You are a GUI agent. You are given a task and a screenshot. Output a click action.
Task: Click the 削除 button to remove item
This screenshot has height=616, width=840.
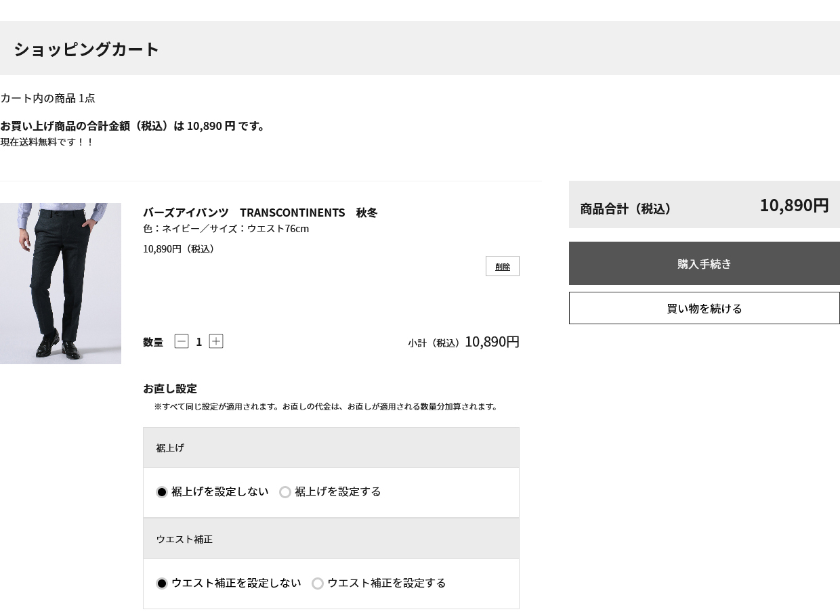point(502,266)
